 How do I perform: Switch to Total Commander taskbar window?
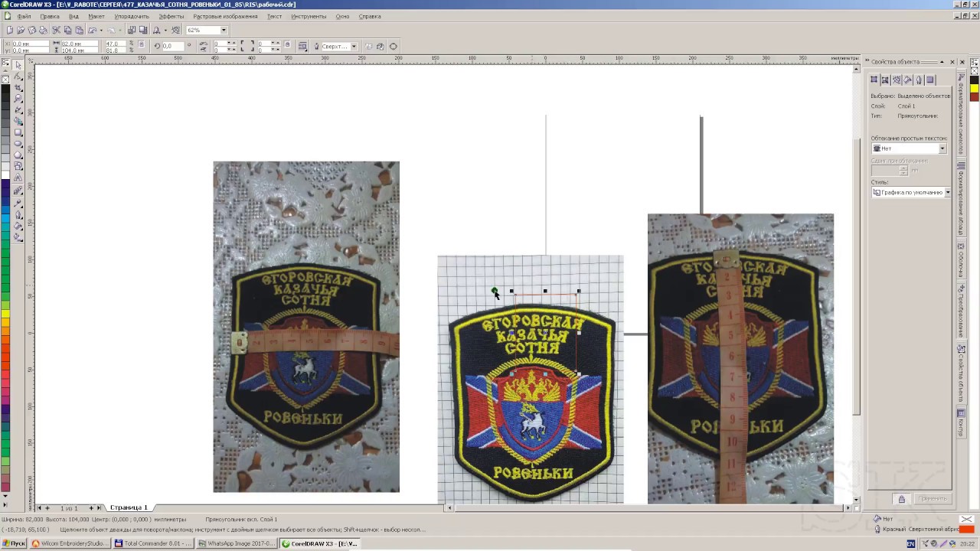coord(152,543)
